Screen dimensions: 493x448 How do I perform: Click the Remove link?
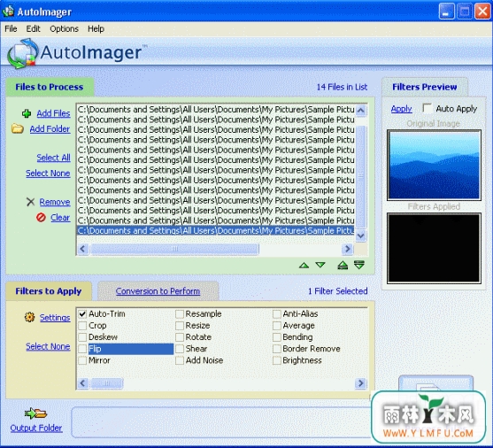[55, 202]
